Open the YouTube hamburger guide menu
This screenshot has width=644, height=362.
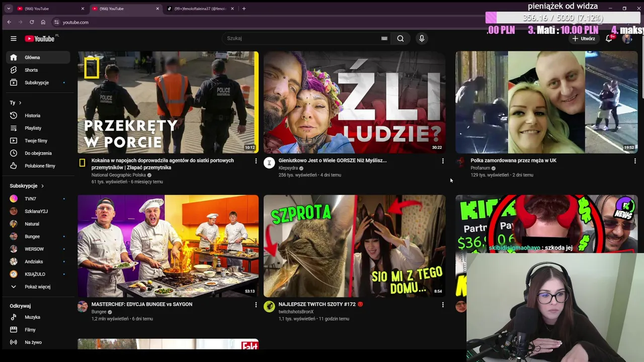[14, 39]
